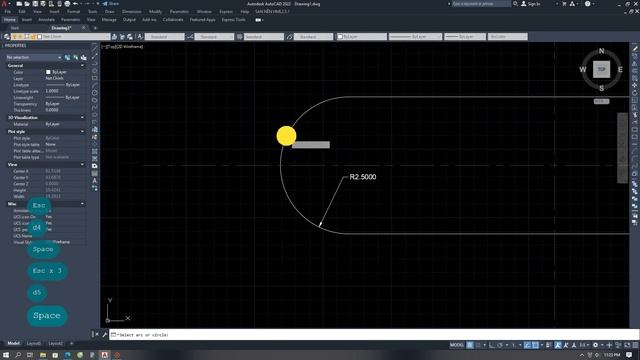Viewport: 640px width, 360px height.
Task: Click Select Objects icon in Properties palette
Action: (76, 58)
